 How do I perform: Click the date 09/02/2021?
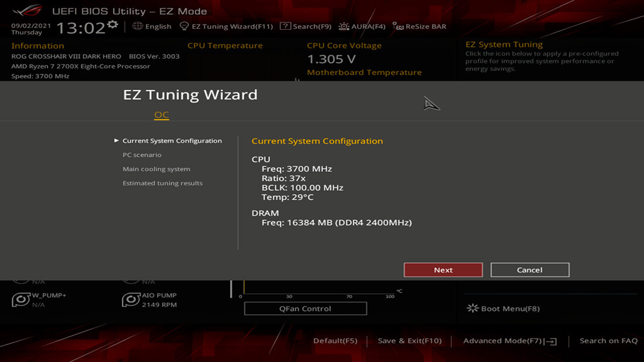[x=31, y=26]
